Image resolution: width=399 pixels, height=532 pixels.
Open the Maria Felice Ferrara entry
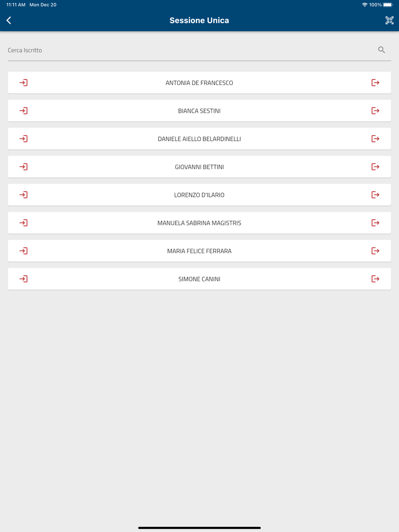pyautogui.click(x=199, y=251)
